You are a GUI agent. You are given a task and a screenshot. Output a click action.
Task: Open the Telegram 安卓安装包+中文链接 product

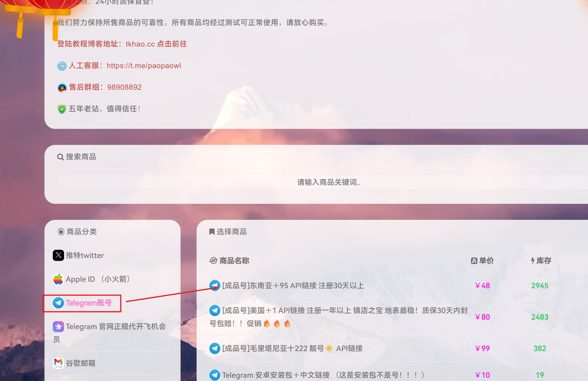323,375
